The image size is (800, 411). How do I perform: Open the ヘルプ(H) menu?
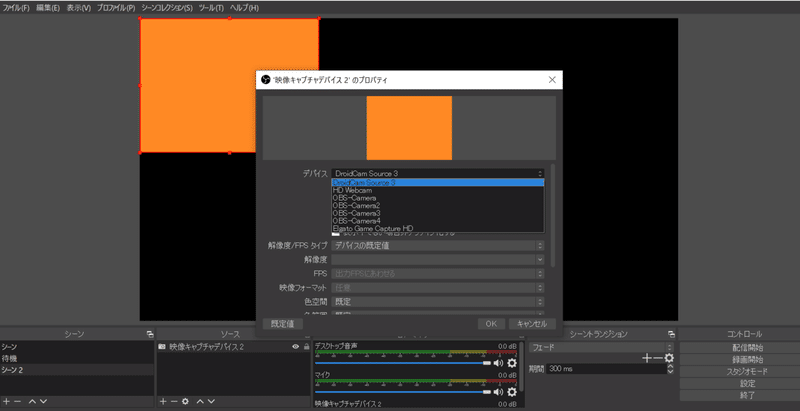(244, 8)
